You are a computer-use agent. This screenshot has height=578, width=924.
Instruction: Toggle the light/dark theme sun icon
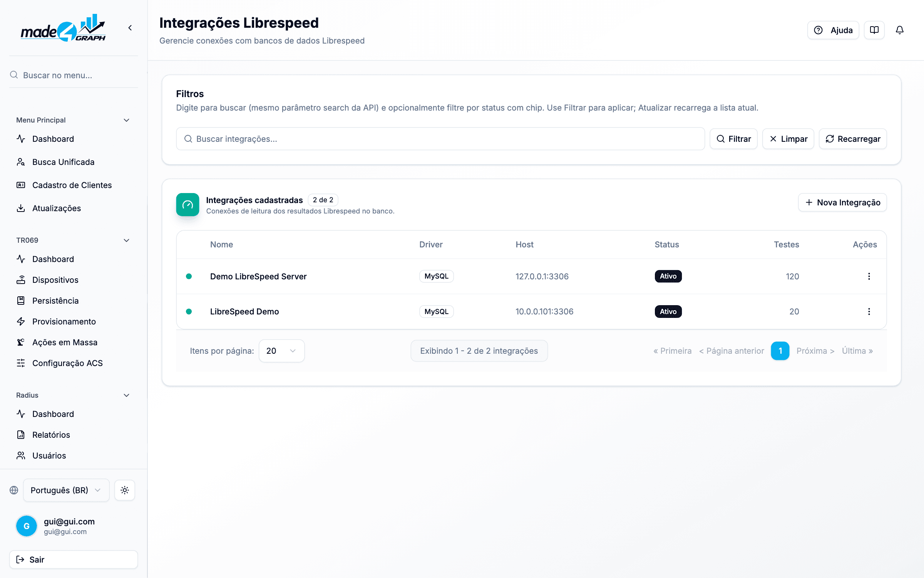click(125, 490)
